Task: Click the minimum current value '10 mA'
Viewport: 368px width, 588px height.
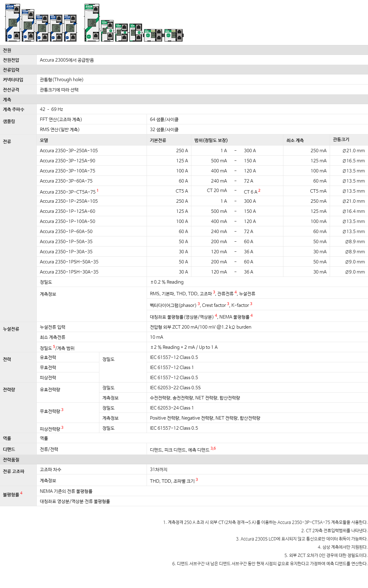Action: [156, 337]
